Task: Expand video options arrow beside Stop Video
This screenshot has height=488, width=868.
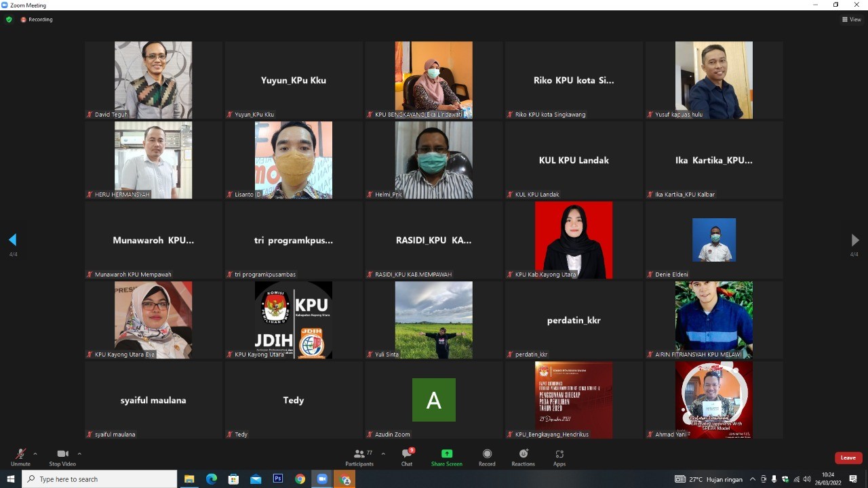Action: coord(79,453)
